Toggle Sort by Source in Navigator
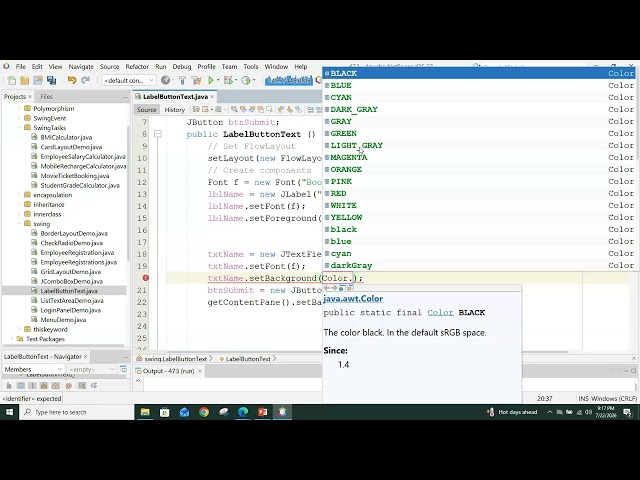Image resolution: width=640 pixels, height=480 pixels. 93,385
